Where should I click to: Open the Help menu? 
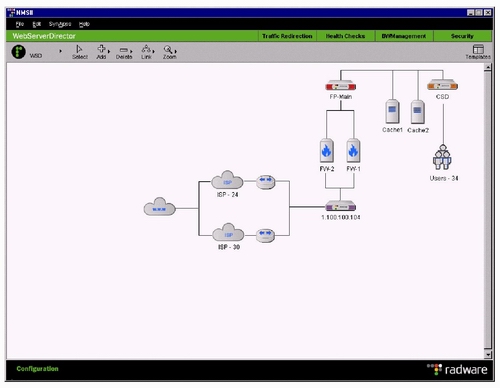(x=84, y=24)
